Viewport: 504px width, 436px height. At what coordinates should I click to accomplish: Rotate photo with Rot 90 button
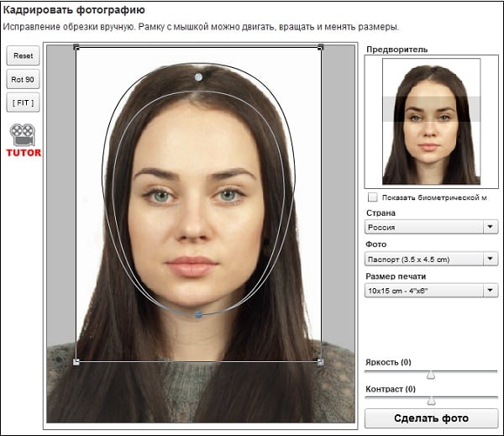tap(23, 80)
